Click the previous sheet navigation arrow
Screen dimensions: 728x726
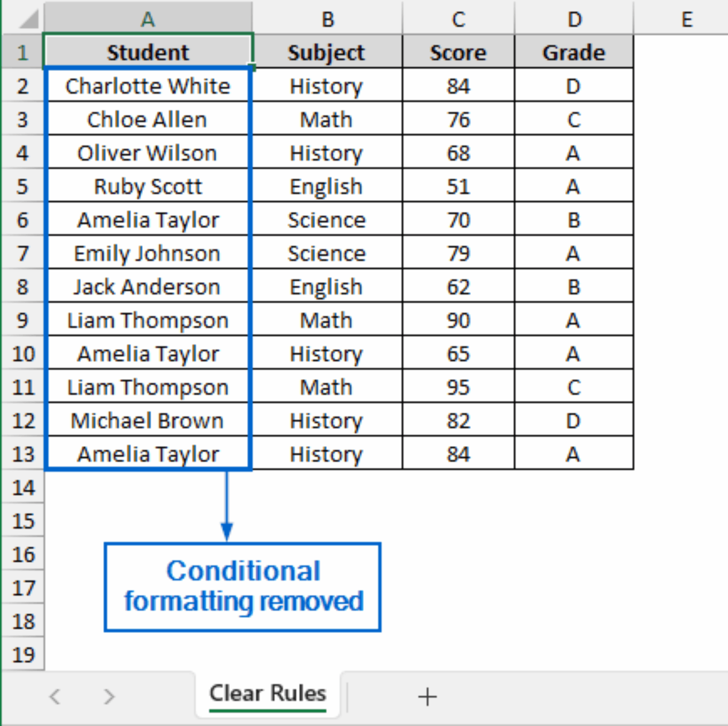point(56,696)
